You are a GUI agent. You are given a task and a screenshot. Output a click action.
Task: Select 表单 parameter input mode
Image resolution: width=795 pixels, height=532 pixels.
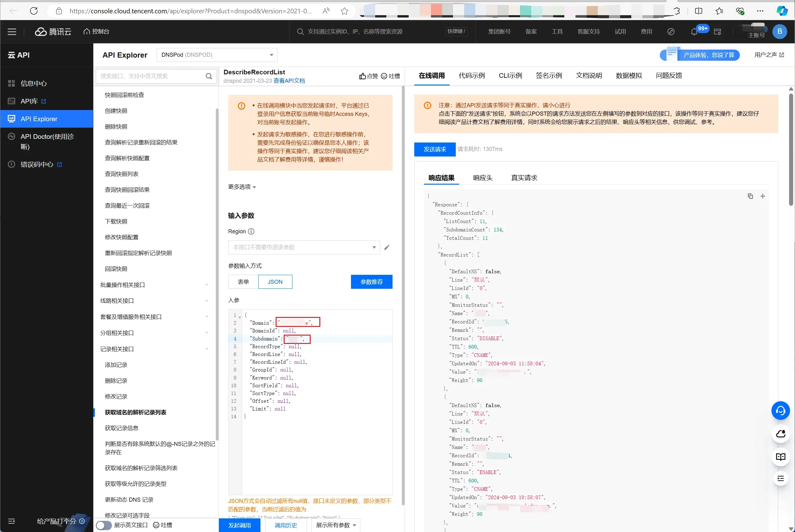coord(243,282)
